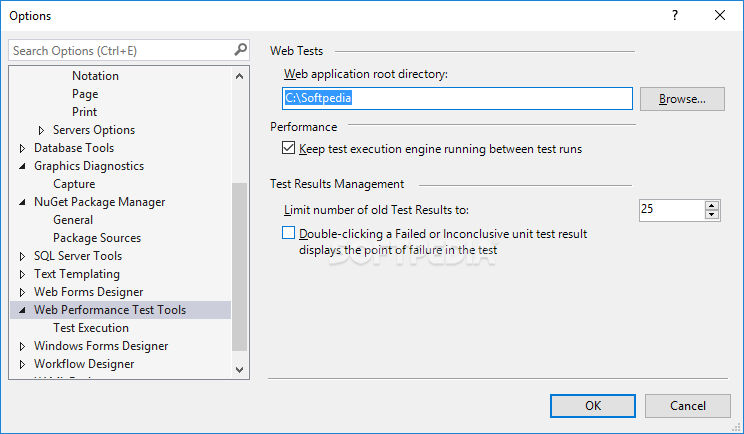Enable Double-clicking a Failed result option
This screenshot has width=744, height=434.
tap(290, 234)
